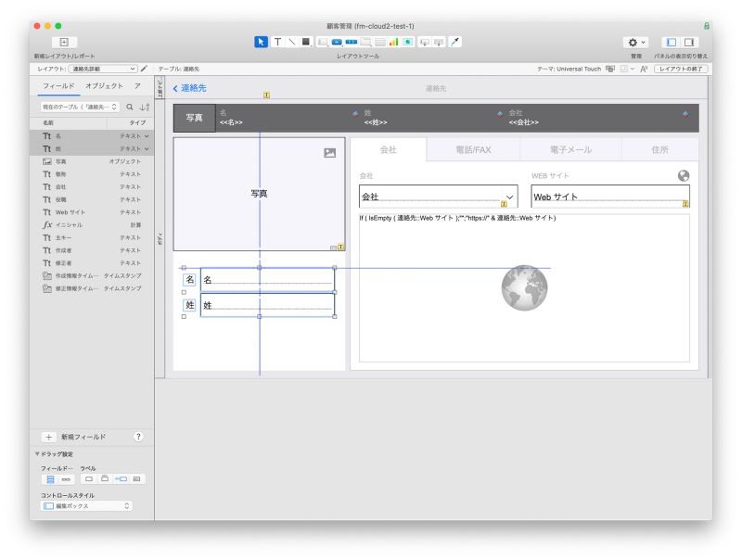
Task: Collapse the ドラッグ設定 section
Action: tap(37, 454)
